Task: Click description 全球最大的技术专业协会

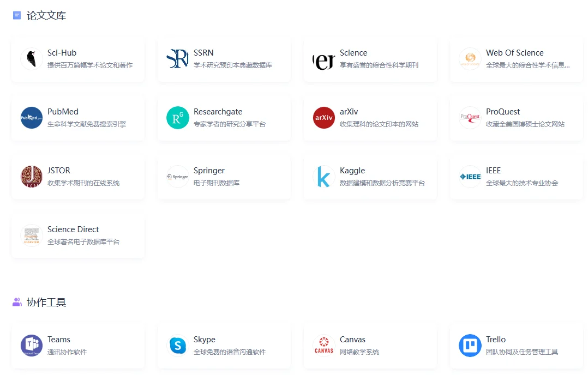Action: tap(522, 183)
